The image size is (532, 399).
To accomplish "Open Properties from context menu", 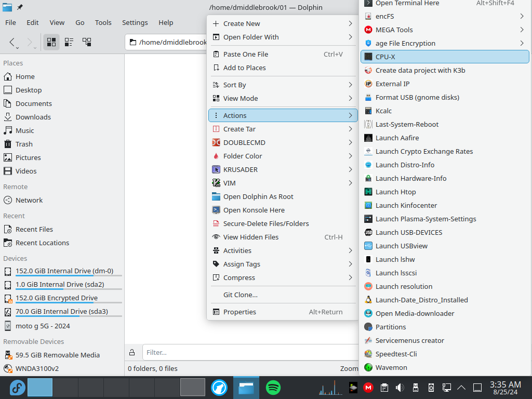I will [283, 312].
